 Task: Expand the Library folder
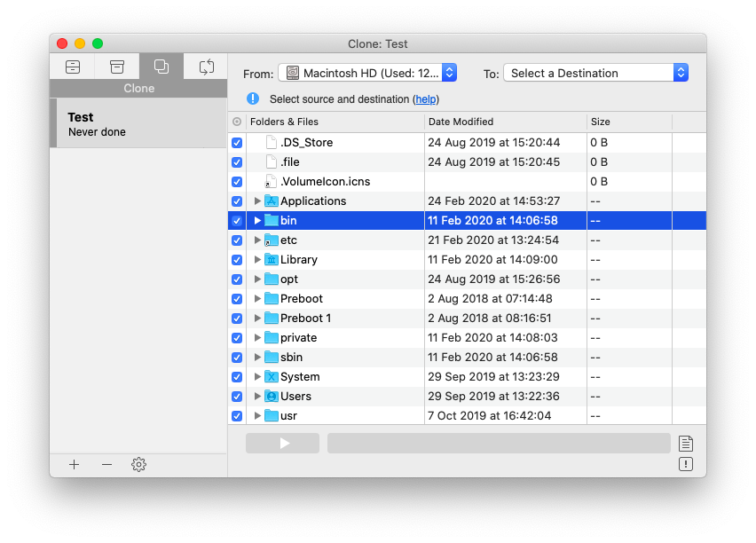257,259
